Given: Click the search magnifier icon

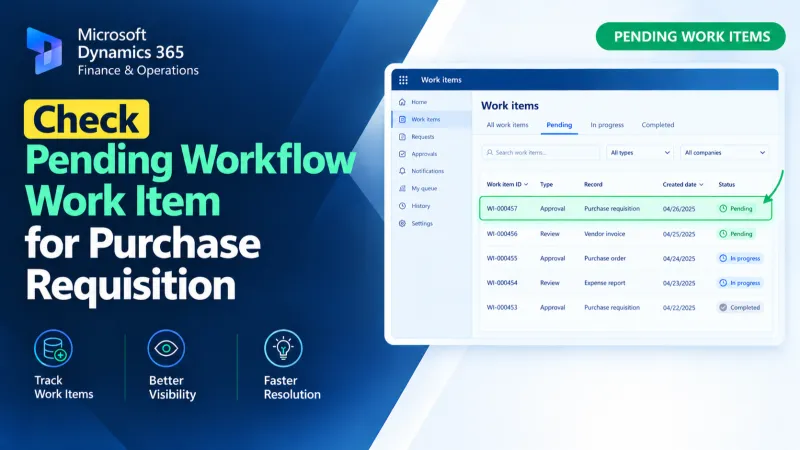Looking at the screenshot, I should pos(490,153).
